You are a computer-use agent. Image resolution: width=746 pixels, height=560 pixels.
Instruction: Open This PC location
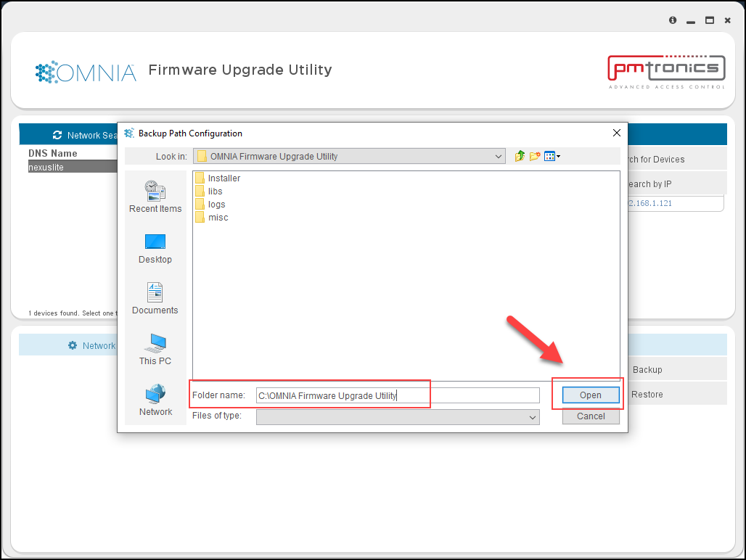[155, 350]
